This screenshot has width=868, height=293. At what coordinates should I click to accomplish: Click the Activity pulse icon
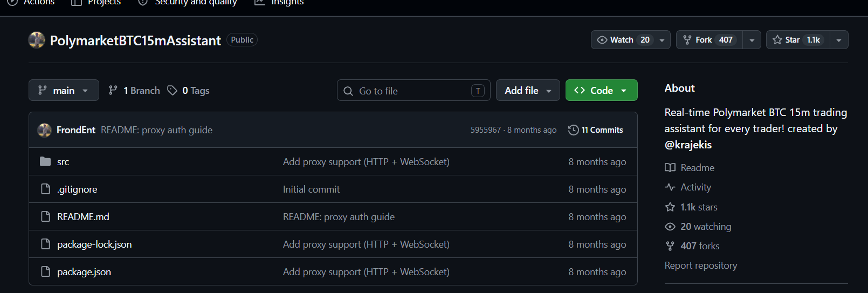click(x=670, y=187)
